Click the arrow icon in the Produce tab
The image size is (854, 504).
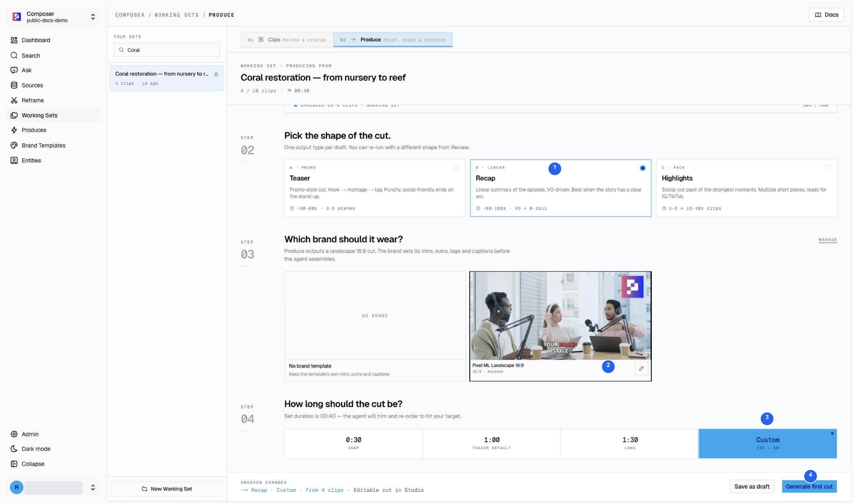tap(353, 40)
